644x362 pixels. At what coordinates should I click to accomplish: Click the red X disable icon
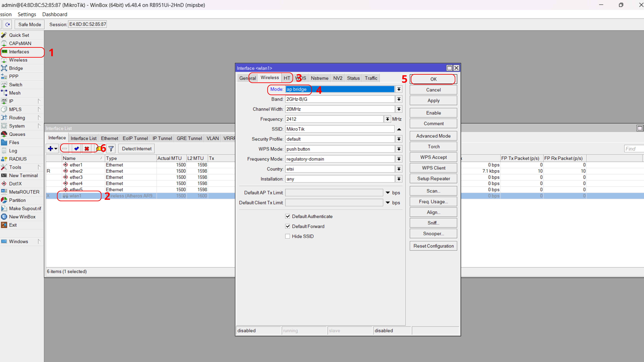[x=87, y=149]
